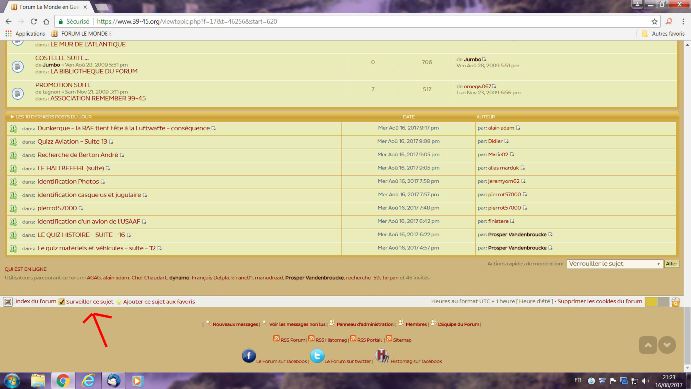Select the yellow style color swatch

click(x=650, y=302)
